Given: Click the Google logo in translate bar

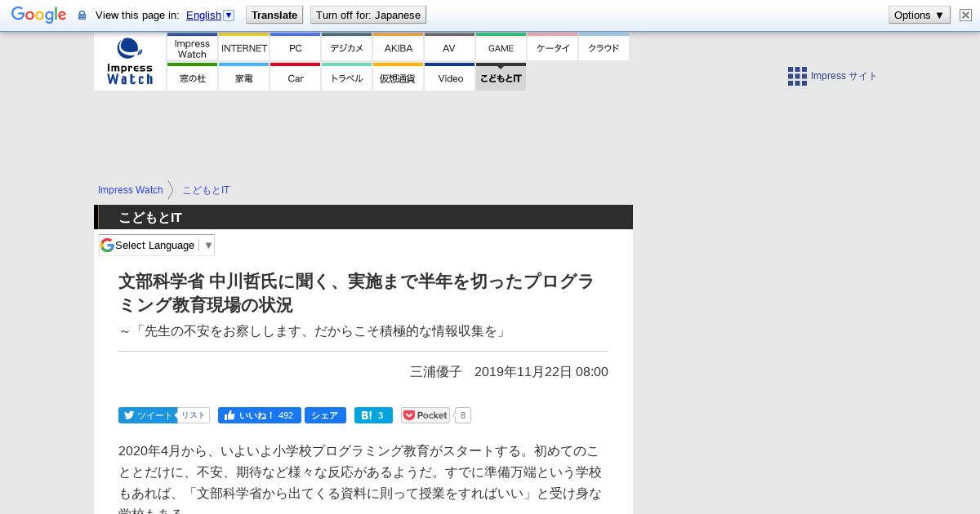Looking at the screenshot, I should point(38,15).
